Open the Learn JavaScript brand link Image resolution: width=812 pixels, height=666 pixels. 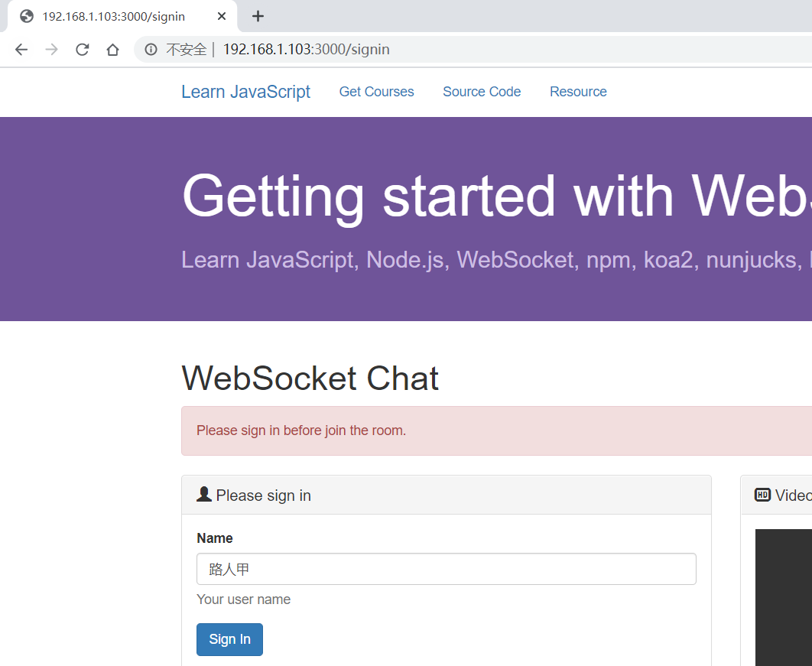coord(245,92)
